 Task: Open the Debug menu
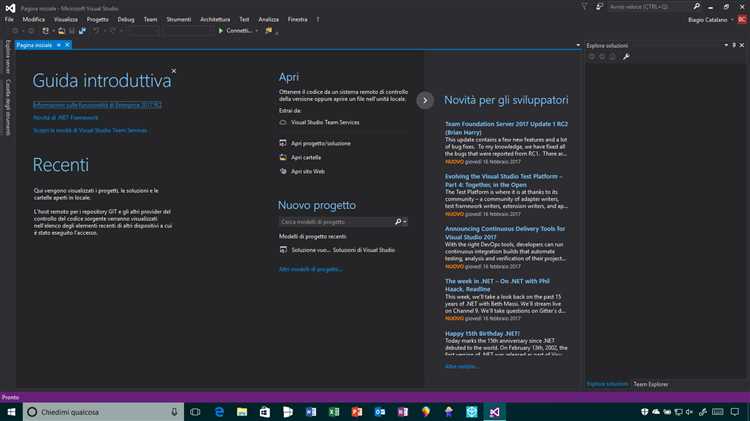coord(126,20)
